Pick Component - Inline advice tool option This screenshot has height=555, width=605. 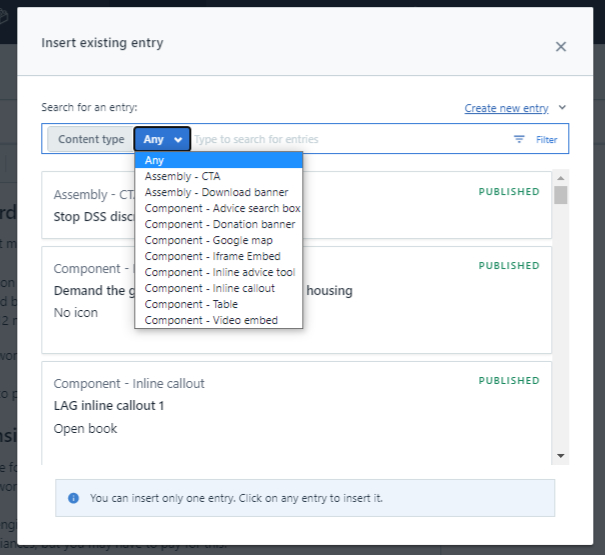click(x=218, y=272)
